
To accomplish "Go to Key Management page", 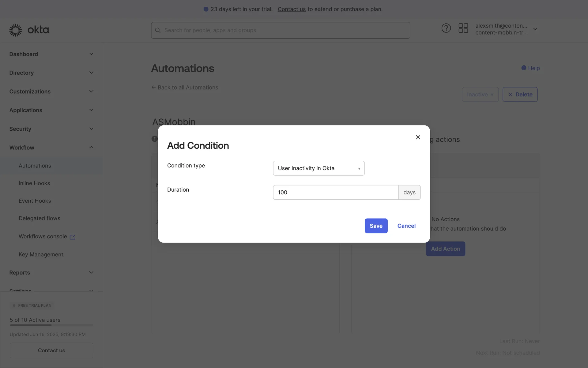I will point(41,255).
